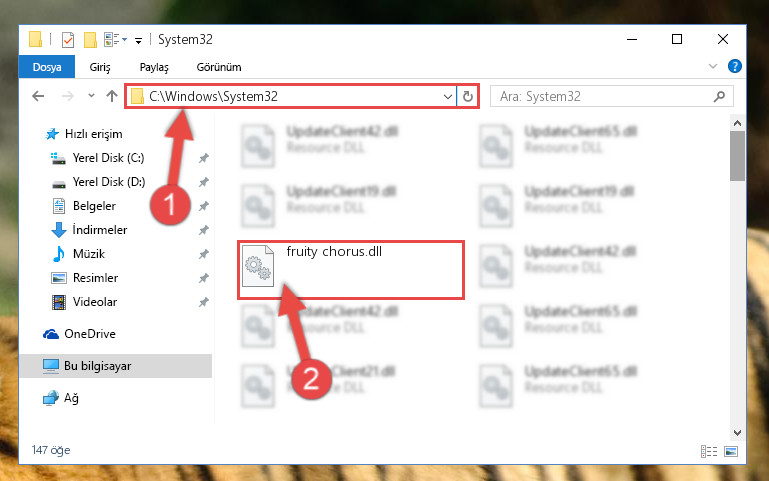
Task: Click the Properties checkmark icon in title bar
Action: 68,40
